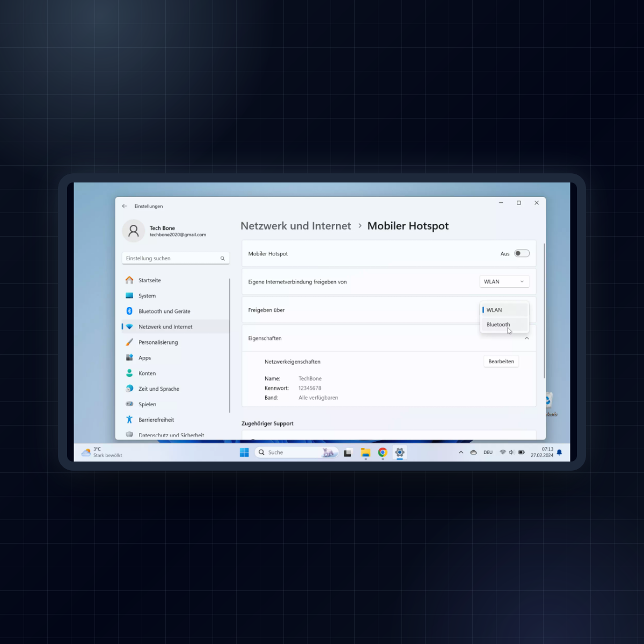Screen dimensions: 644x644
Task: Maximize the Einstellungen window
Action: [x=519, y=203]
